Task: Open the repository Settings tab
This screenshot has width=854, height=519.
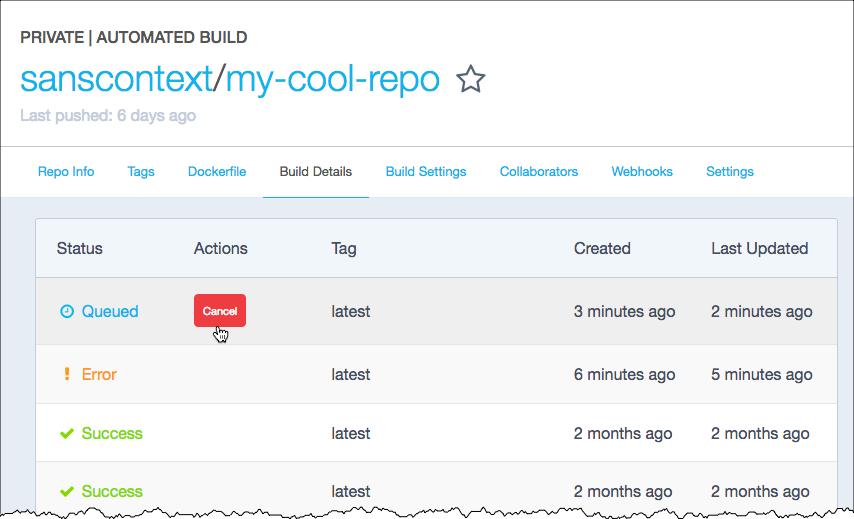Action: click(730, 172)
